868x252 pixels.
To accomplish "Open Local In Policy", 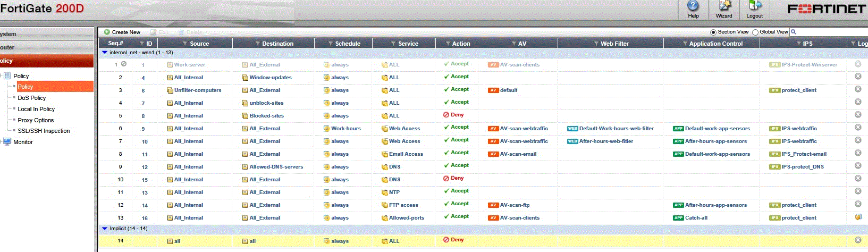I will coord(36,109).
